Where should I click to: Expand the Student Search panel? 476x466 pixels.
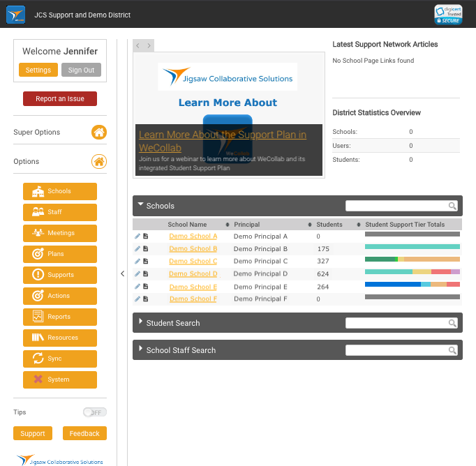[x=141, y=322]
